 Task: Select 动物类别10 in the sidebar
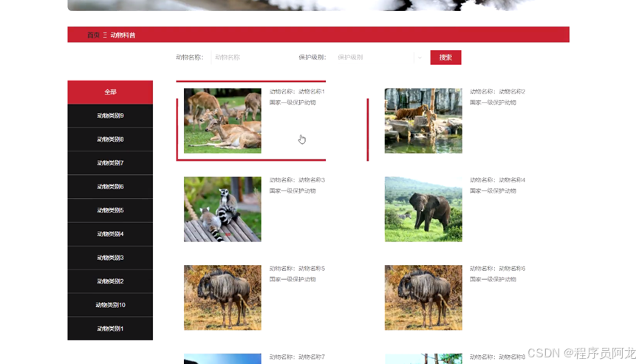pyautogui.click(x=110, y=304)
